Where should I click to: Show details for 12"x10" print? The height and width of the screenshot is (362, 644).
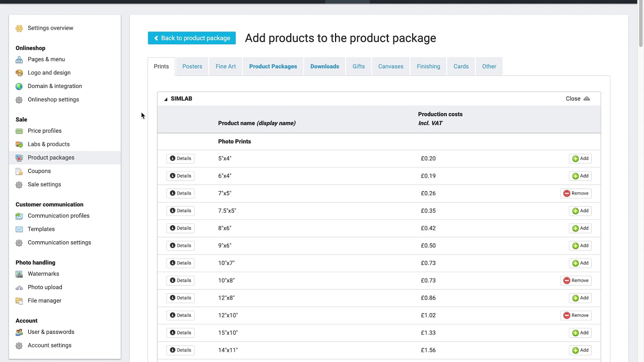[181, 315]
